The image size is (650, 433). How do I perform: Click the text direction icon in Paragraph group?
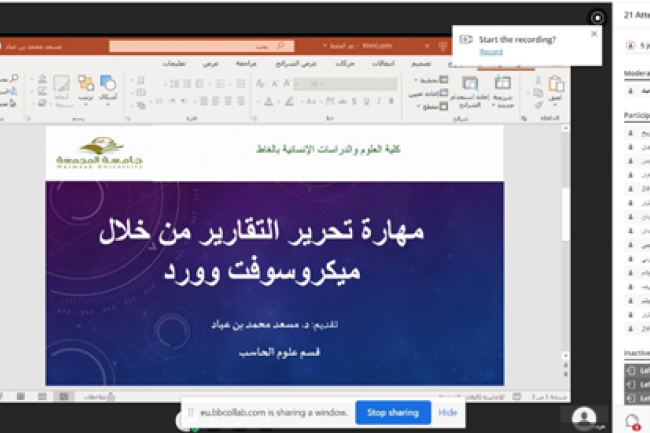141,80
